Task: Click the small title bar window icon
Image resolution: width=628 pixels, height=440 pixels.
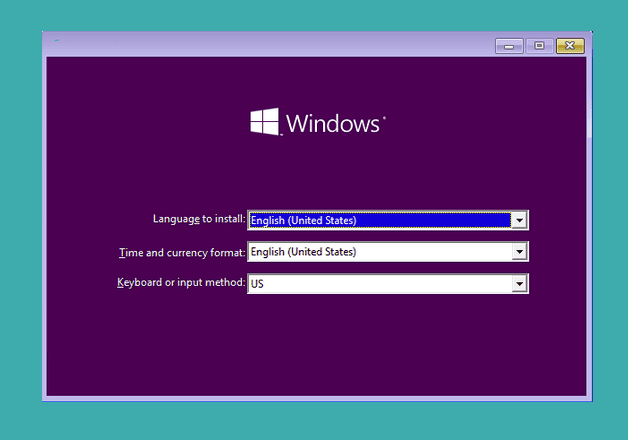Action: point(56,40)
